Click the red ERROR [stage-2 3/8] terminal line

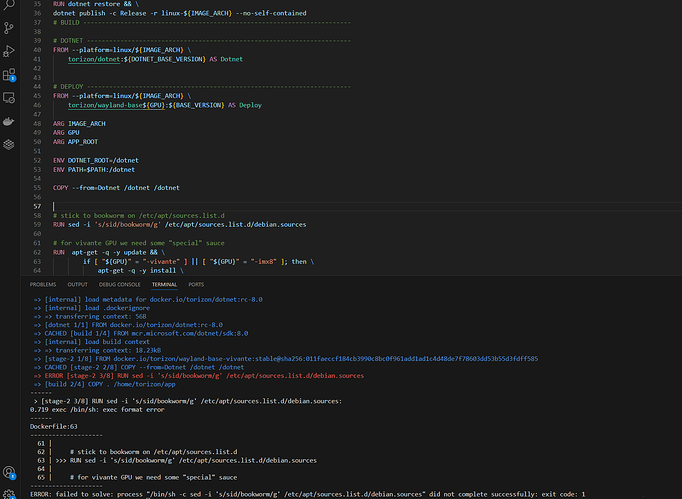click(199, 376)
